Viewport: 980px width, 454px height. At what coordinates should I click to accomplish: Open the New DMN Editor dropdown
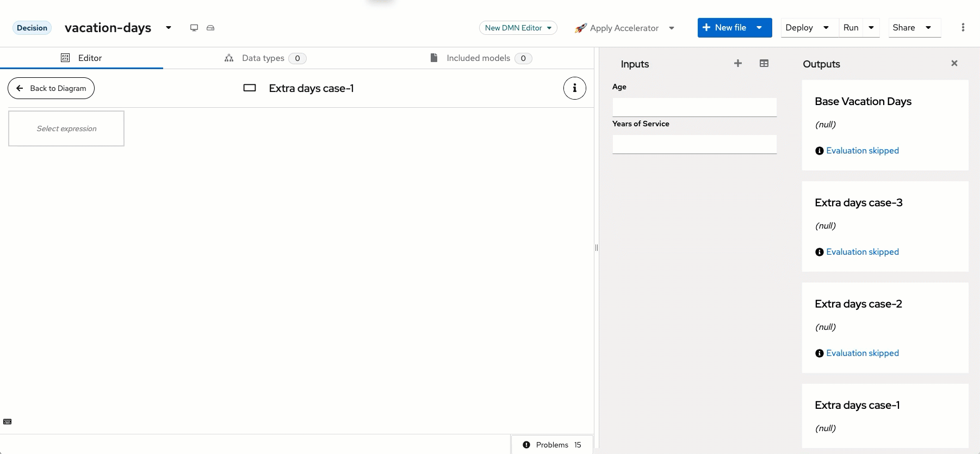[518, 28]
